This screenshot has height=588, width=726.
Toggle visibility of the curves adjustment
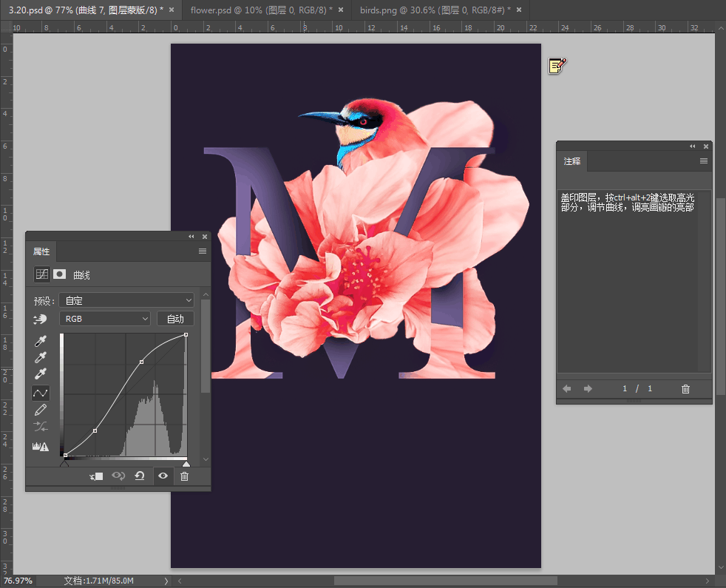pos(164,476)
